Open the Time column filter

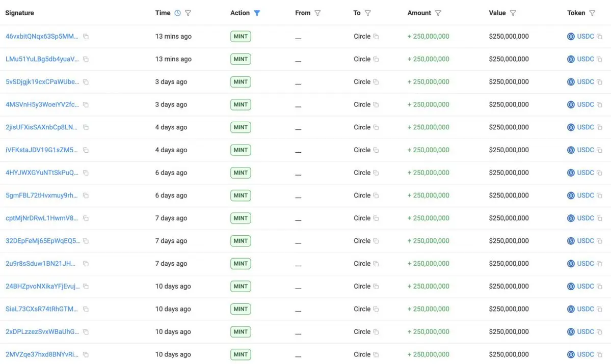point(188,13)
